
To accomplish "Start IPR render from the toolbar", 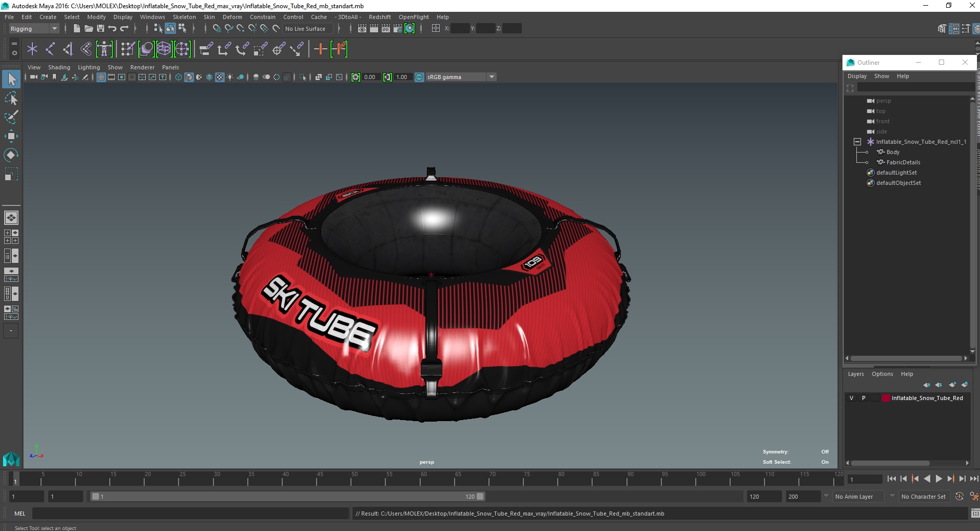I will click(x=386, y=29).
